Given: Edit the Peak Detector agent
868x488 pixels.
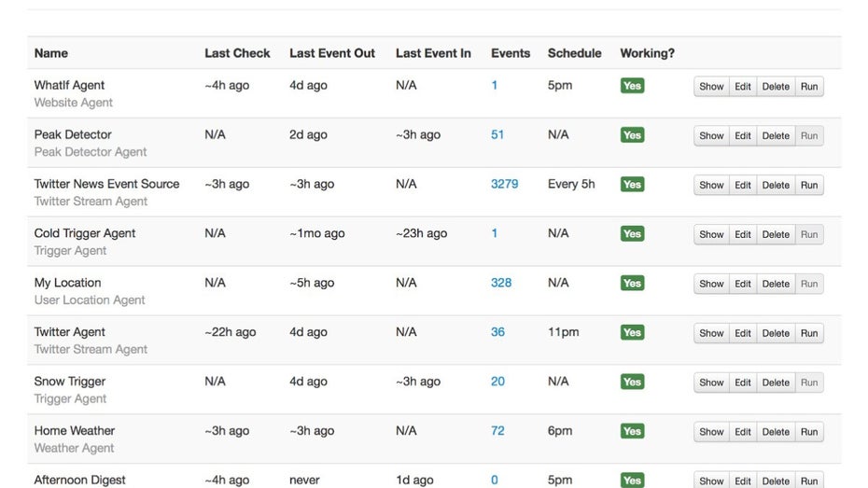Looking at the screenshot, I should pyautogui.click(x=742, y=136).
